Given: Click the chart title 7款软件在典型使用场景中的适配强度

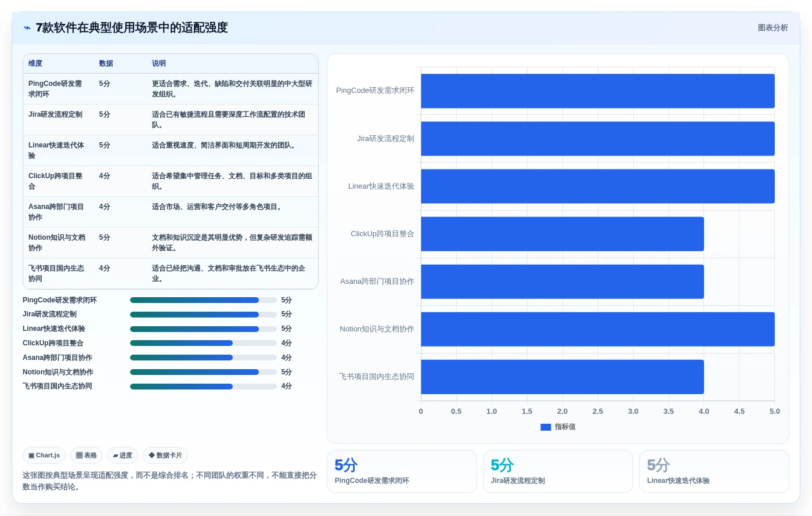Looking at the screenshot, I should (132, 28).
